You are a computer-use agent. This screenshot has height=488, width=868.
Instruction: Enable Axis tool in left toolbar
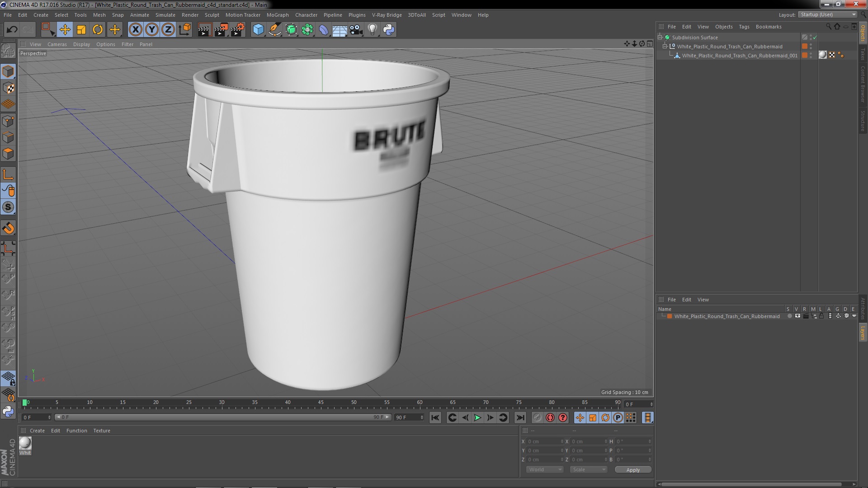[x=8, y=174]
